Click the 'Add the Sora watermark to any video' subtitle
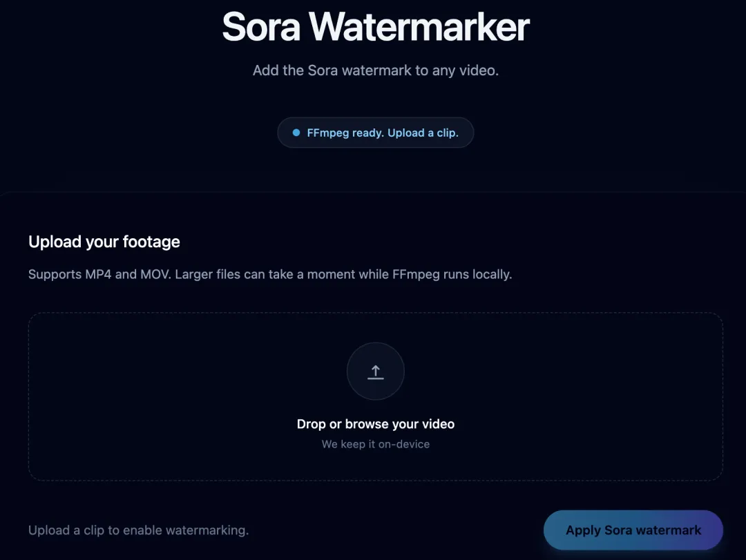The image size is (746, 560). coord(375,70)
